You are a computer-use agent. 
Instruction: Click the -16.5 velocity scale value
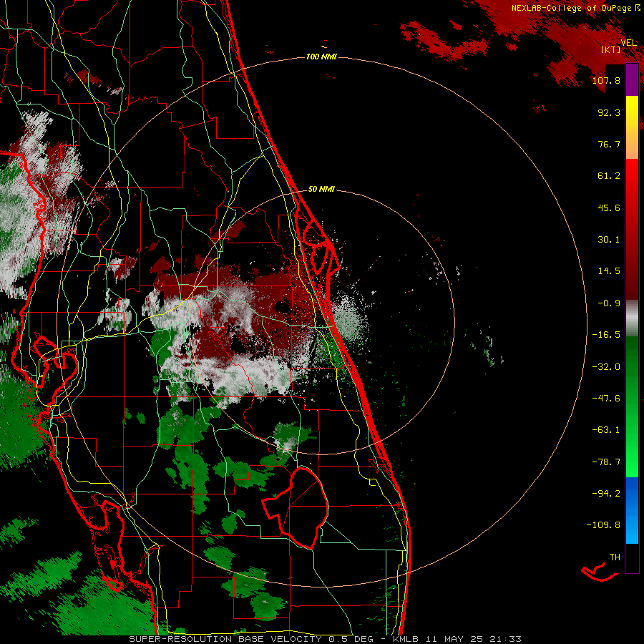point(606,335)
